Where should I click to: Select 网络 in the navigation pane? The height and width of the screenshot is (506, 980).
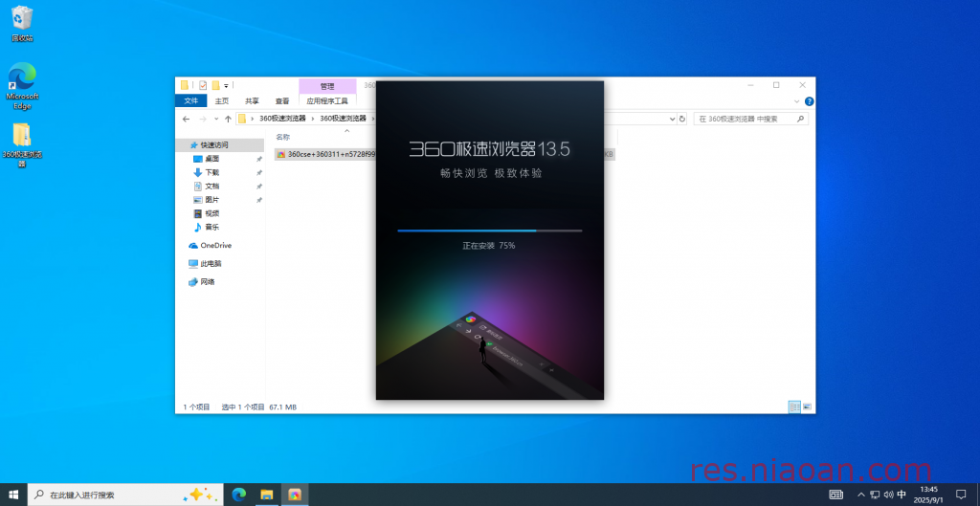click(x=208, y=282)
